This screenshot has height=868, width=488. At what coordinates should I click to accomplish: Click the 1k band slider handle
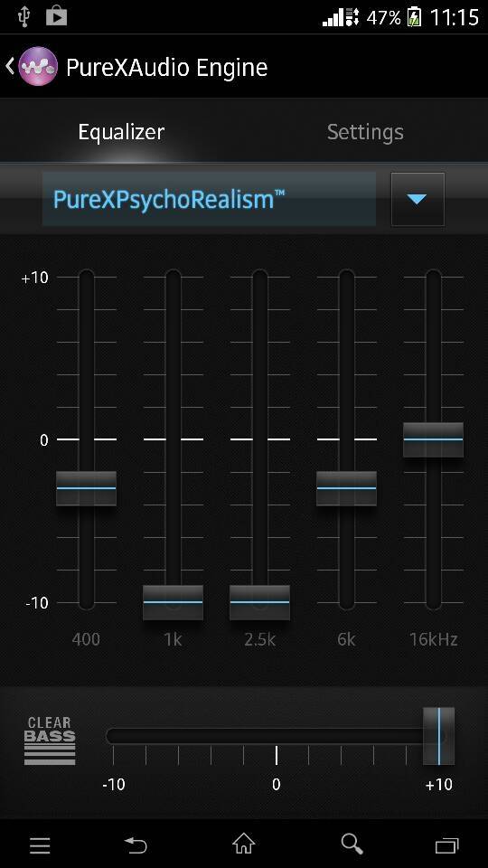pos(174,602)
